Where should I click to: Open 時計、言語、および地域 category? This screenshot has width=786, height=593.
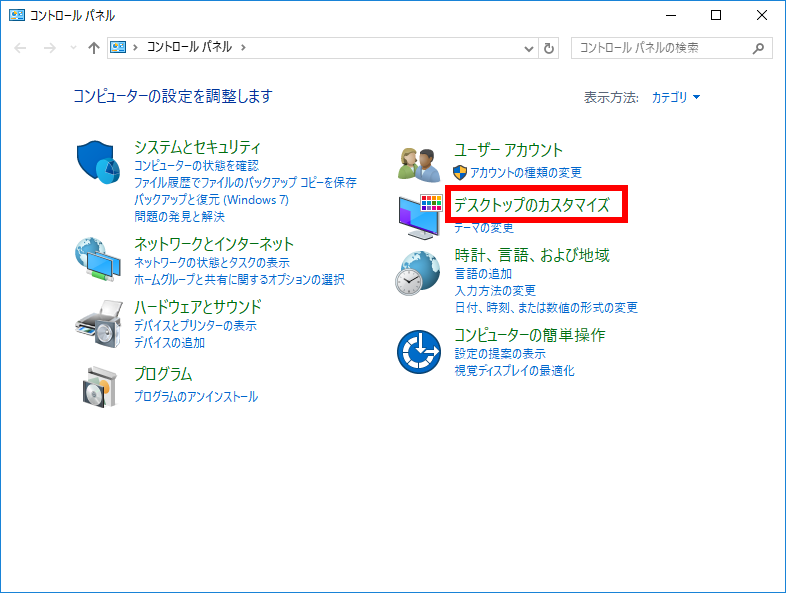click(x=532, y=255)
